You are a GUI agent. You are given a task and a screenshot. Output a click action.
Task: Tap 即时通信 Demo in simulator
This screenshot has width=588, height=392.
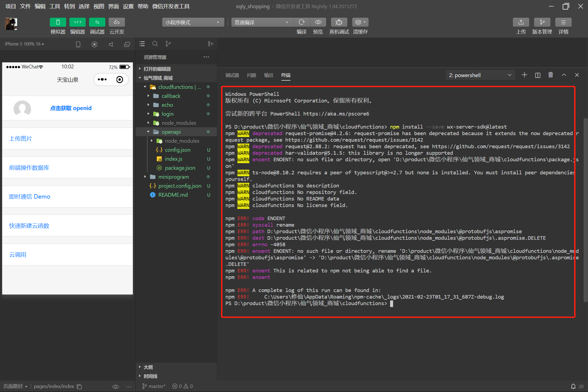tap(68, 197)
